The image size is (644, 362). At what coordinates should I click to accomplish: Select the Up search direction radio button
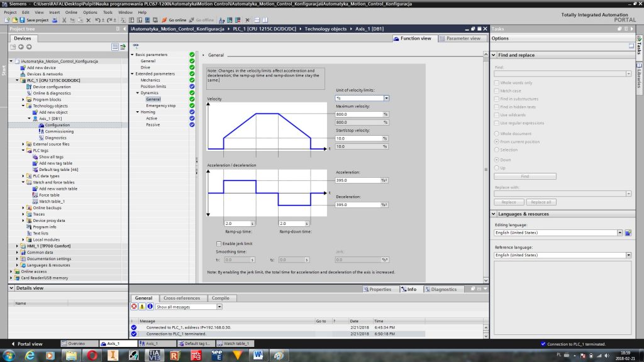[497, 168]
